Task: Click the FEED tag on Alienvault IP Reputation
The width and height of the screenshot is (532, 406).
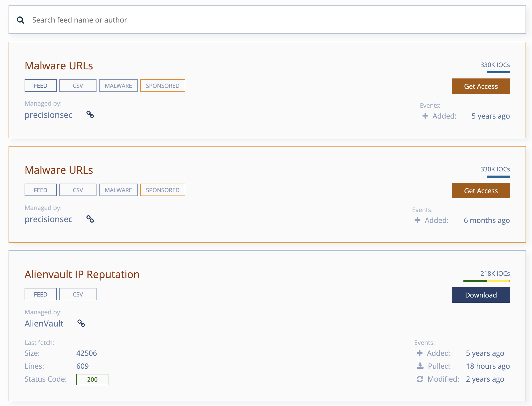Action: pos(41,294)
